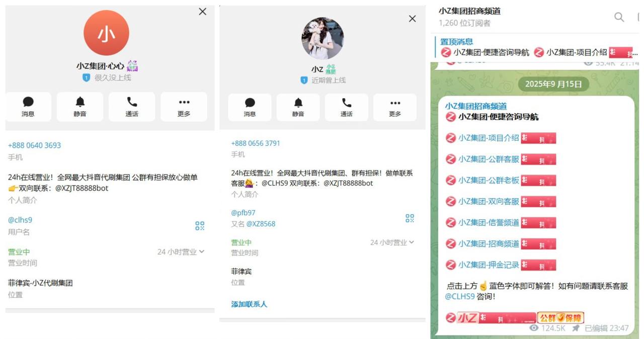Click location 菲律宾-小Z代刷集团
Screen dimensions: 644x339
[x=40, y=283]
